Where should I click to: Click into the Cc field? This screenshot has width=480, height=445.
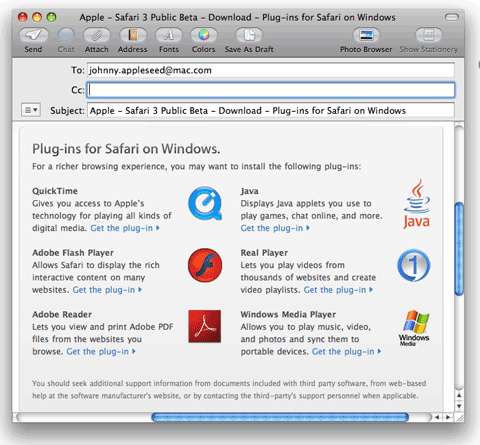(x=271, y=90)
